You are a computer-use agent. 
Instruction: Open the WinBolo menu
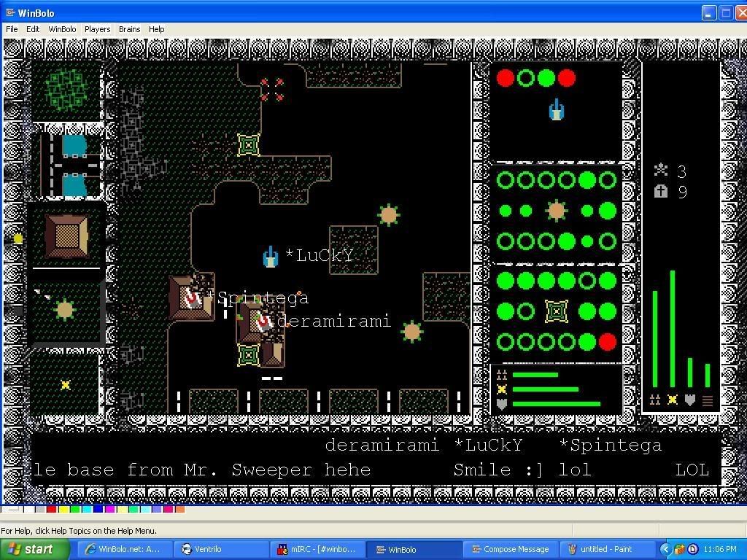[x=62, y=29]
